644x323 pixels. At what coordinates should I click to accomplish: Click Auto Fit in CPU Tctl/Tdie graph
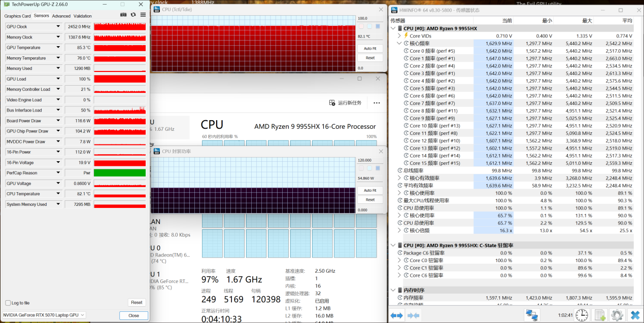370,49
